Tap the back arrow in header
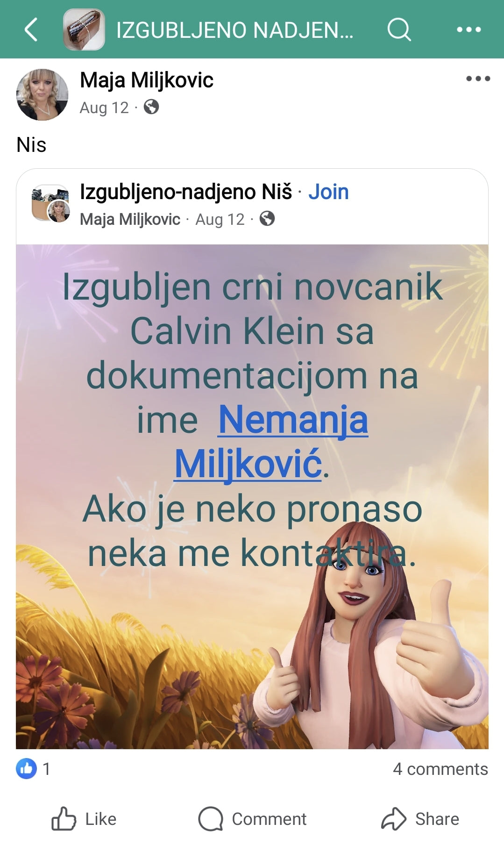The image size is (504, 845). (x=31, y=30)
